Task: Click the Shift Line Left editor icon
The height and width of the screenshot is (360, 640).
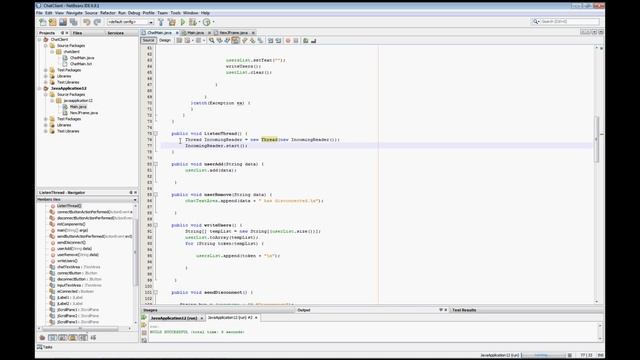Action: [x=270, y=40]
